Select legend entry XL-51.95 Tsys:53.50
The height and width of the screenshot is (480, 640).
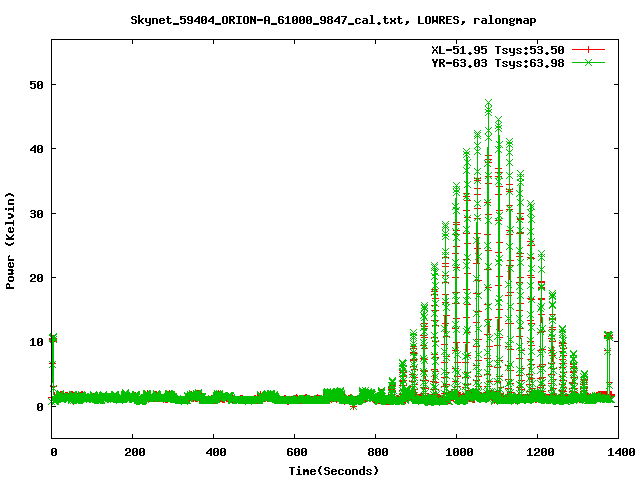click(498, 50)
